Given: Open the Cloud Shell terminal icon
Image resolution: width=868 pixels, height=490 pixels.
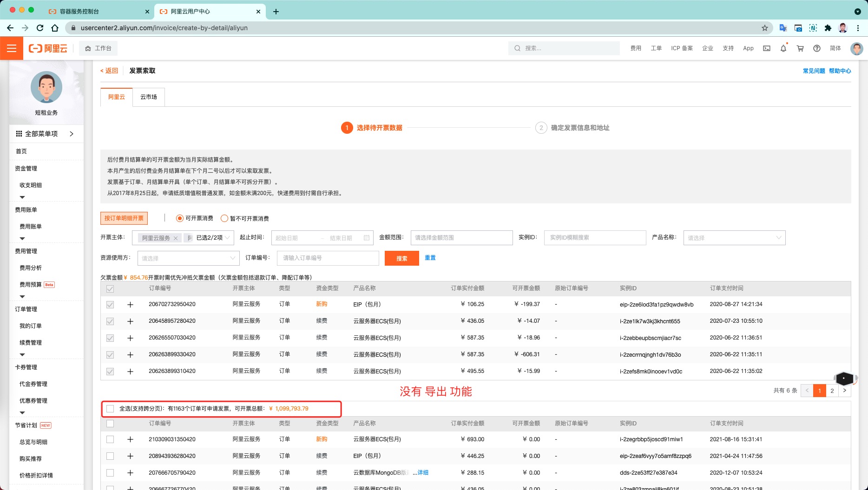Looking at the screenshot, I should pos(767,48).
